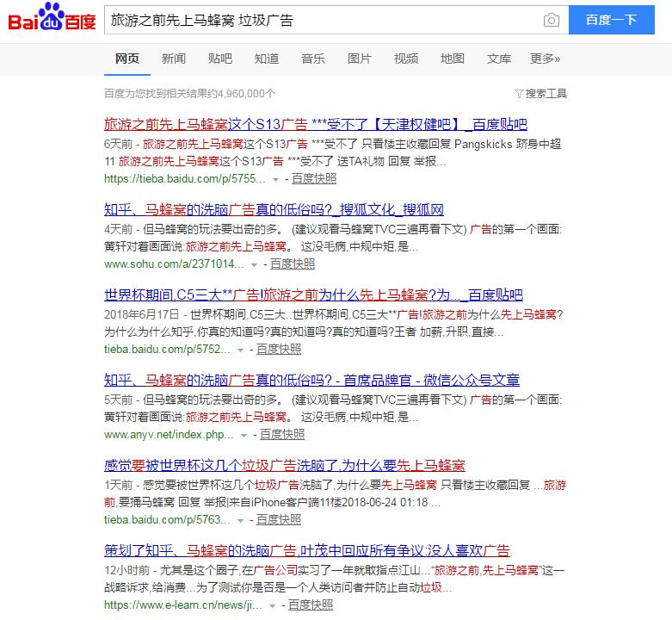Click URL https://tieba.baidu.com/p/5755...
The height and width of the screenshot is (620, 672).
point(185,179)
